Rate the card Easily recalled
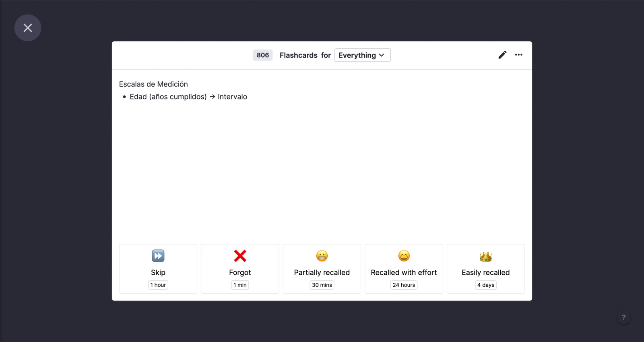The width and height of the screenshot is (644, 342). [486, 269]
